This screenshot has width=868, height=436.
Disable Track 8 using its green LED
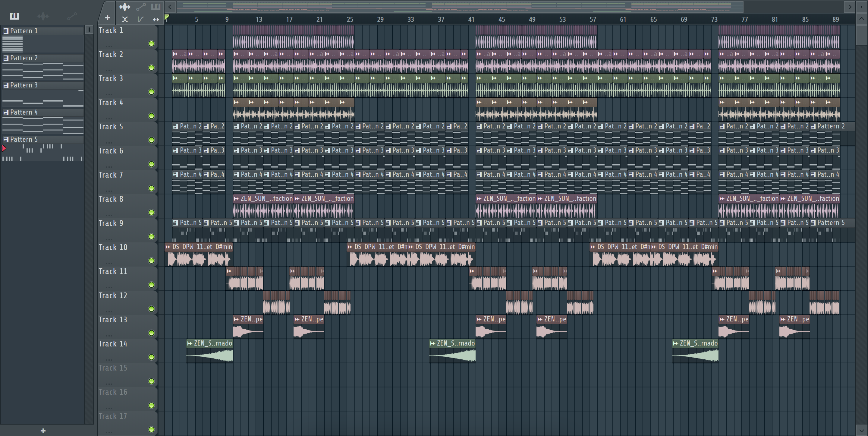tap(151, 213)
